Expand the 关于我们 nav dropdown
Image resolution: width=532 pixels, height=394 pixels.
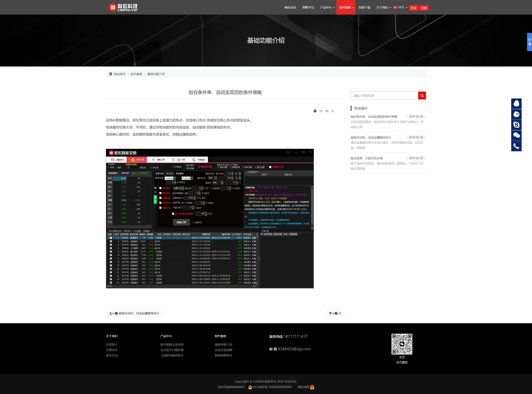click(x=383, y=7)
